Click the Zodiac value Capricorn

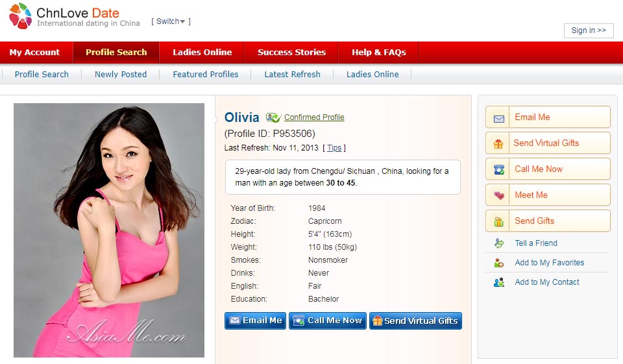[324, 221]
